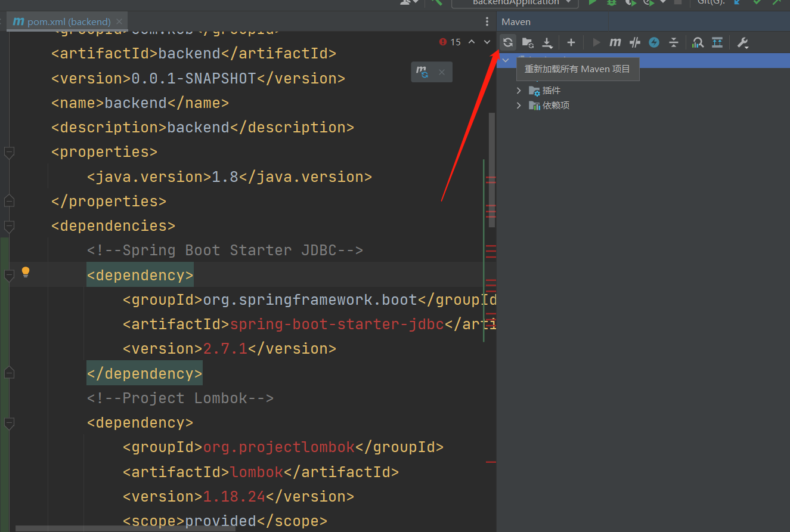Click the org.projectlombok groupId text
Screen dimensions: 790x532
coord(279,447)
